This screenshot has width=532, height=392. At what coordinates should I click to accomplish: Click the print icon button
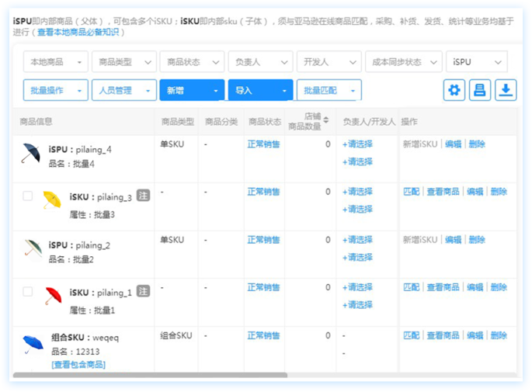click(x=480, y=90)
